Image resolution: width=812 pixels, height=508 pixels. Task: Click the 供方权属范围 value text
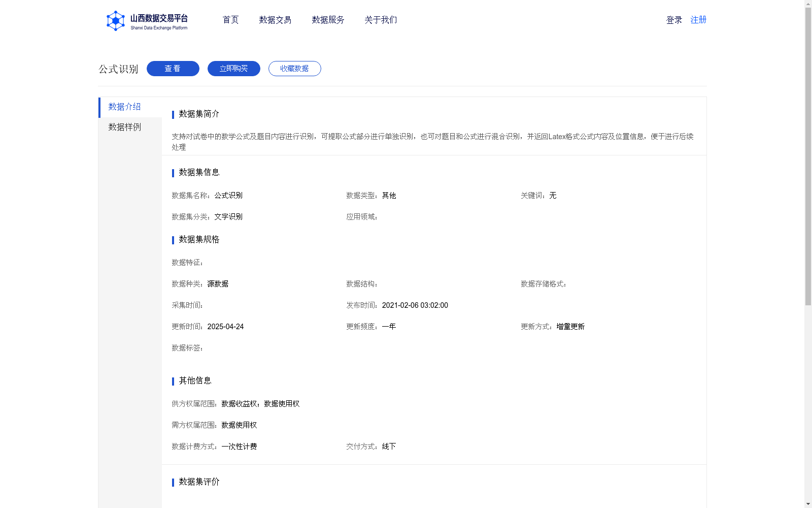point(260,404)
